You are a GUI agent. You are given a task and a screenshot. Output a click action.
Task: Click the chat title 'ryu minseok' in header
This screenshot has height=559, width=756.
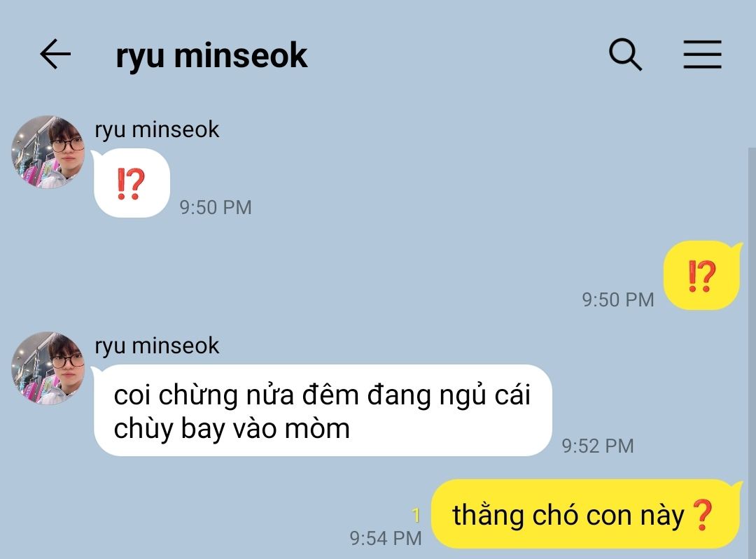pos(211,56)
